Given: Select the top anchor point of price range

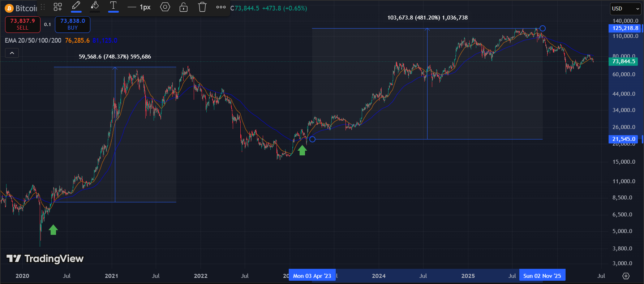Looking at the screenshot, I should (542, 29).
